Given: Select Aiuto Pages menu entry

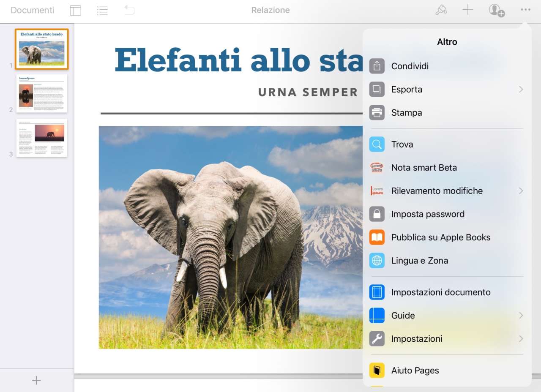Looking at the screenshot, I should point(447,370).
